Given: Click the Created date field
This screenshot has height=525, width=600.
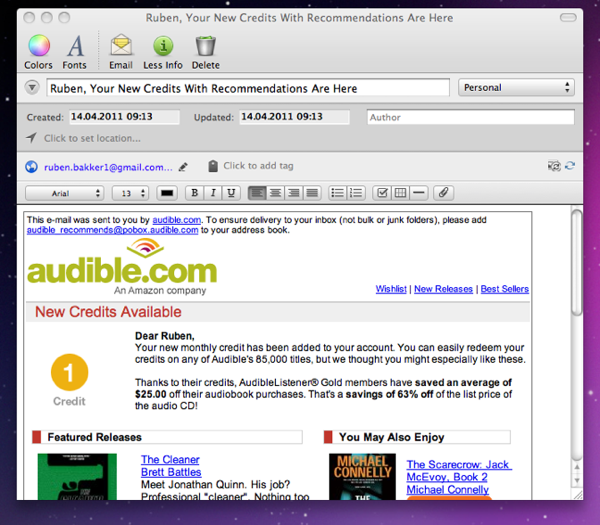Looking at the screenshot, I should click(124, 117).
